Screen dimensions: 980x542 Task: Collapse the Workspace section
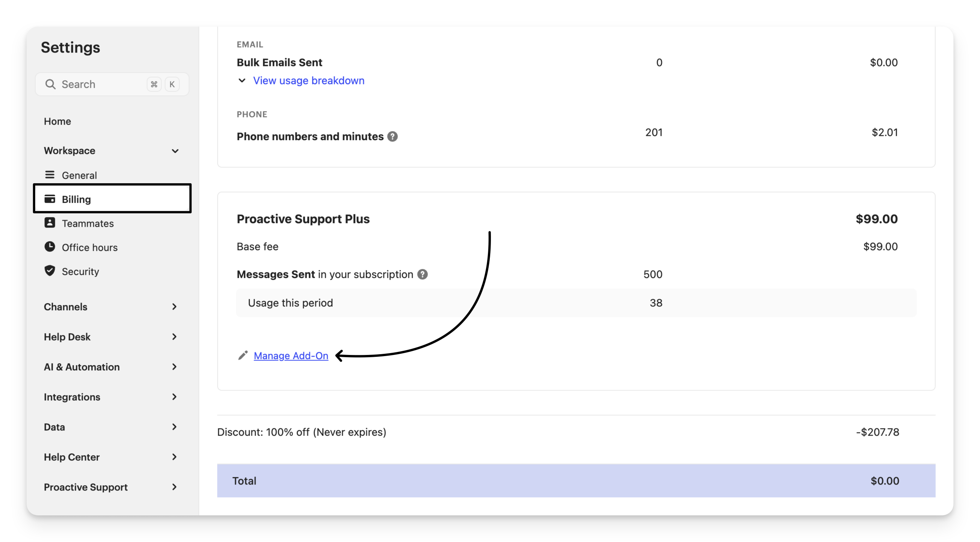[x=175, y=151]
